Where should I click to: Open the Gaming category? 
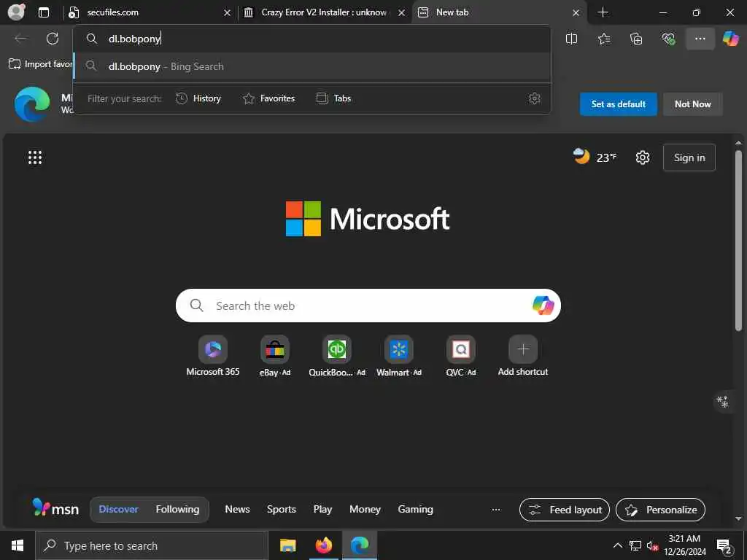point(415,509)
